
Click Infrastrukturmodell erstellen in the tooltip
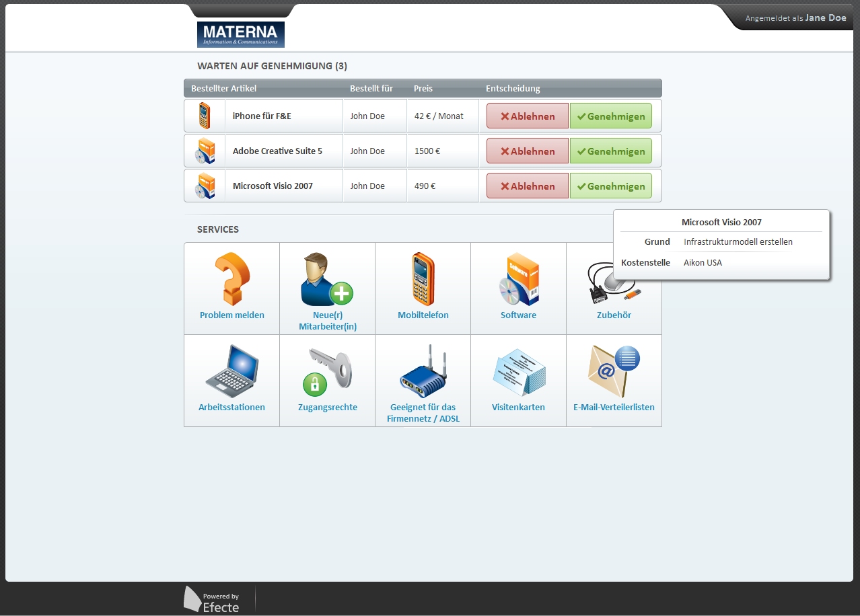(x=738, y=241)
